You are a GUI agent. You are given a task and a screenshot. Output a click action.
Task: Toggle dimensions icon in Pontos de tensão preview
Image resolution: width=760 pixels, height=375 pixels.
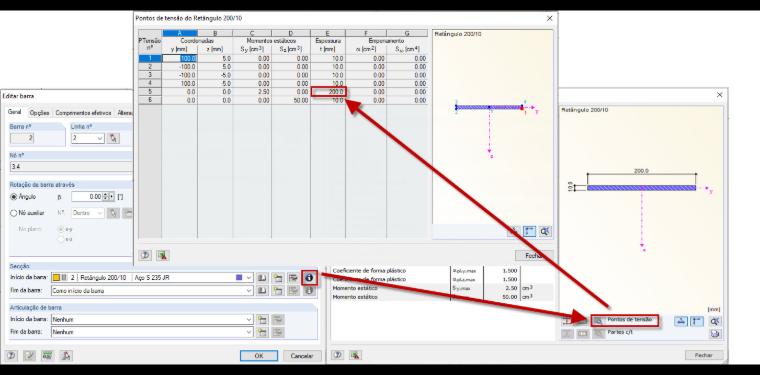529,231
